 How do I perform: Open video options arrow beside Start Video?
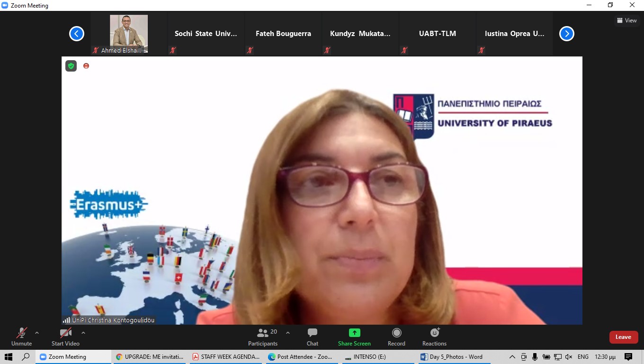click(83, 333)
